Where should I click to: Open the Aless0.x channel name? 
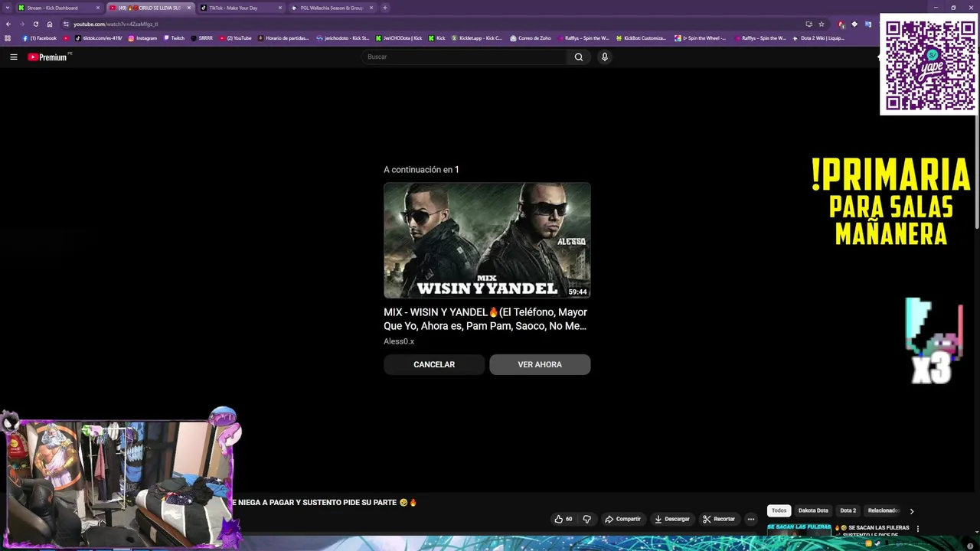point(399,341)
